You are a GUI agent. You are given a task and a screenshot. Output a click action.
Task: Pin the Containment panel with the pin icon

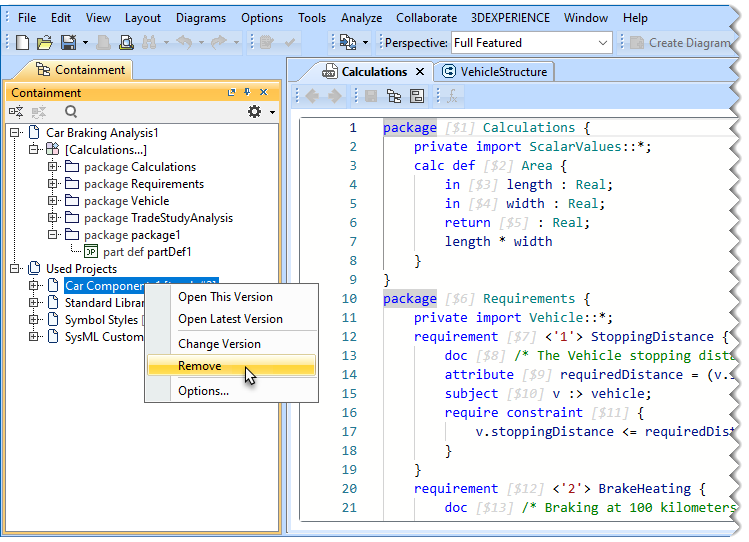click(x=247, y=93)
